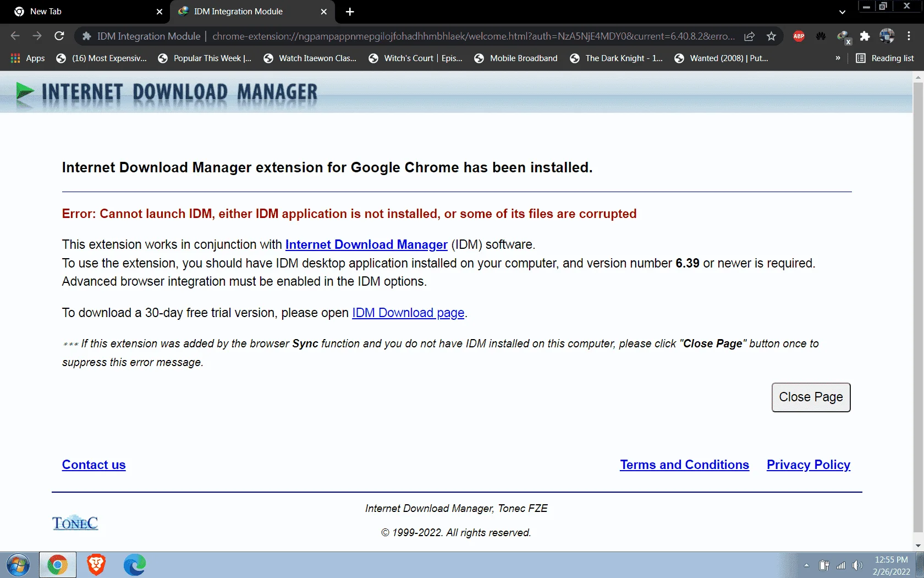
Task: Click the dark extension icon next to ABP
Action: coord(821,36)
